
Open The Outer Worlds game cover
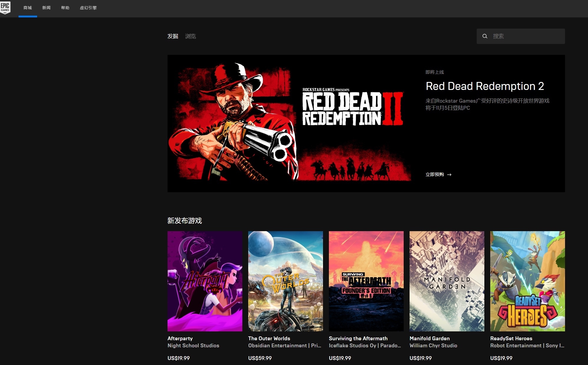(286, 281)
